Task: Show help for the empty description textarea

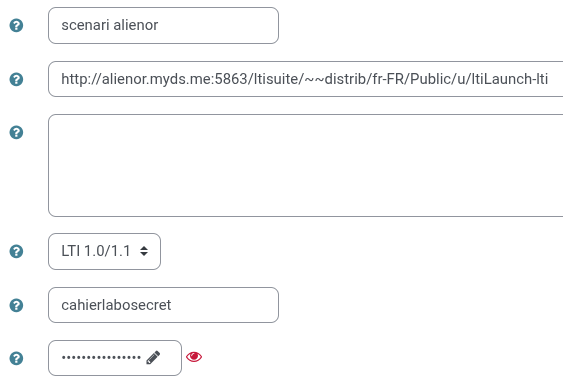Action: pyautogui.click(x=16, y=133)
